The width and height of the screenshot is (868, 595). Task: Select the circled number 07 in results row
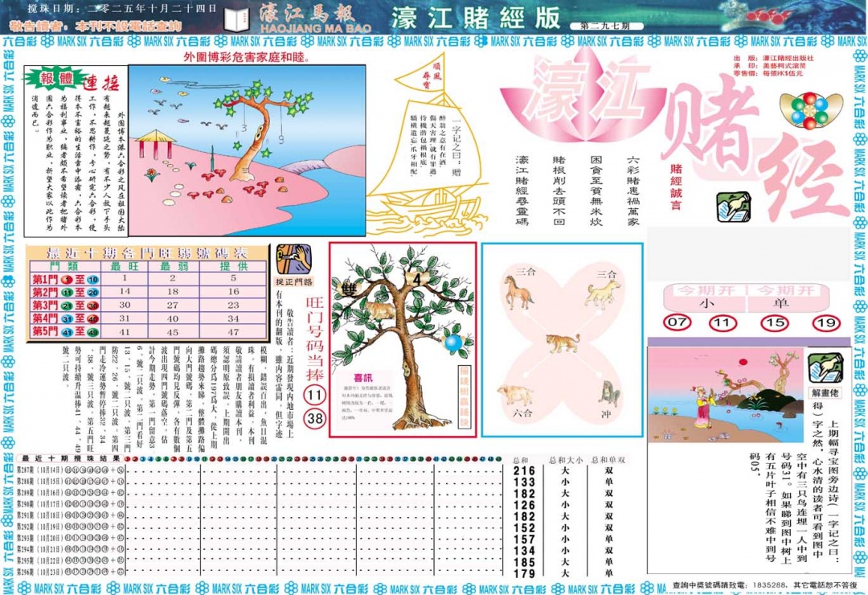678,322
